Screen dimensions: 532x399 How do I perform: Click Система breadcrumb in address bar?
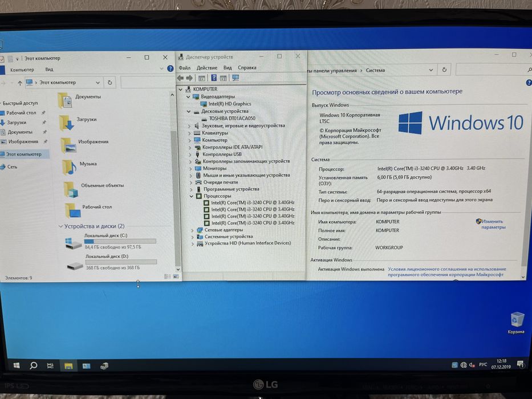tap(375, 70)
